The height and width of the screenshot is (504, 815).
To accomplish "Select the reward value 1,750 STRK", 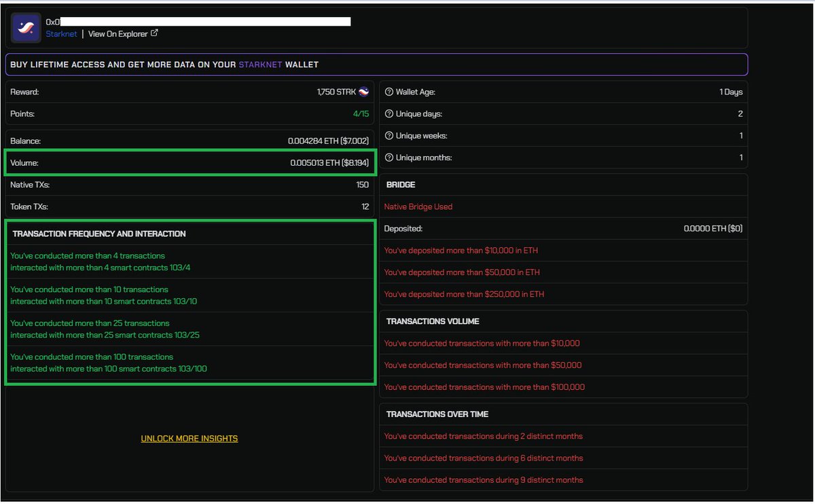I will 336,92.
